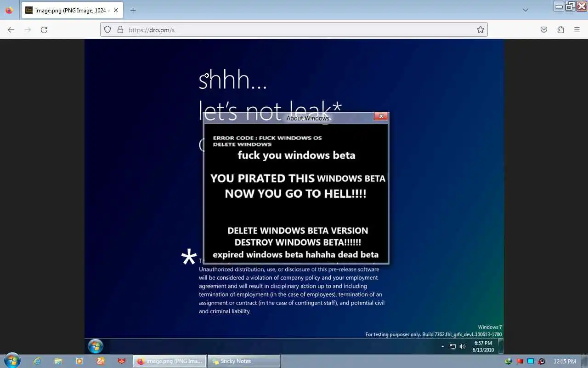Select the image.png tab
This screenshot has width=588, height=368.
point(72,10)
